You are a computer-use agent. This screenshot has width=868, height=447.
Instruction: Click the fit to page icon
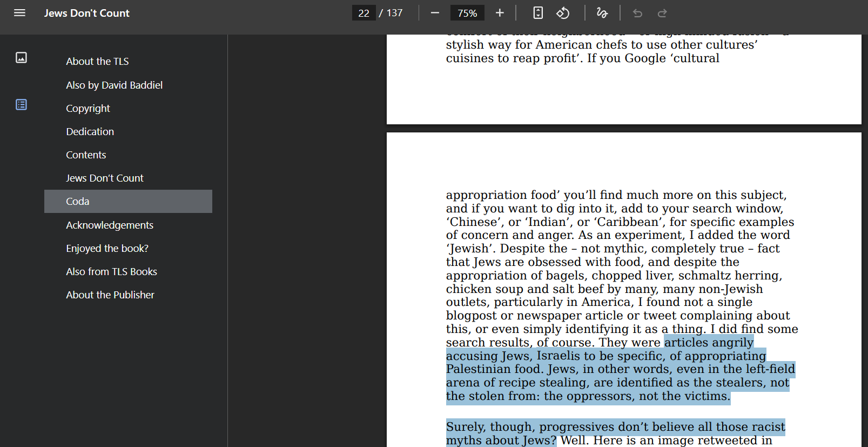point(538,13)
